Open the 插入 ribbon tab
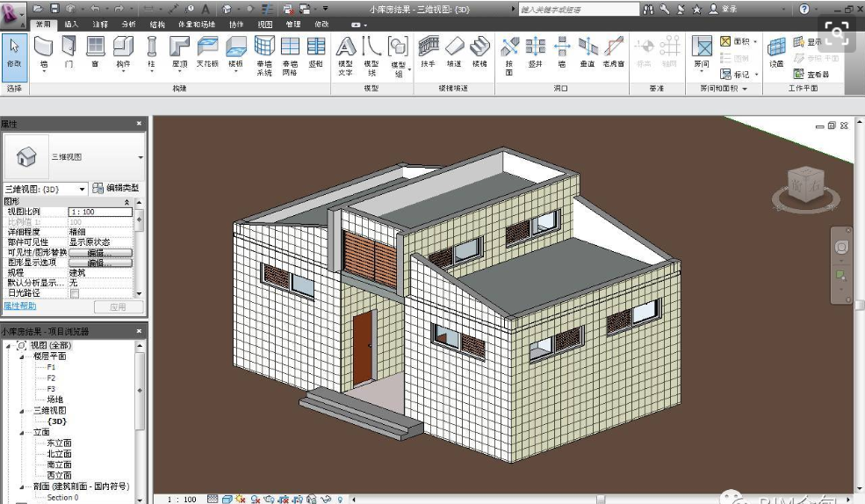Screen dimensions: 865x504 (x=71, y=25)
